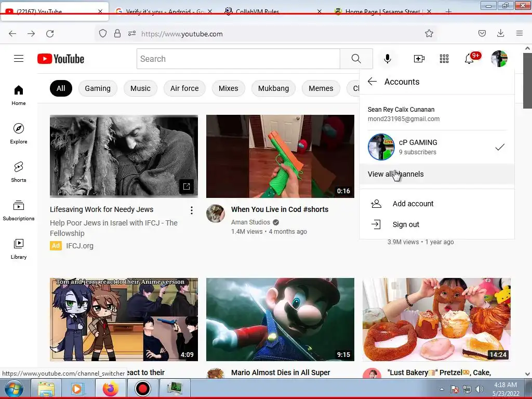Open the Tom and Jerry anime thumbnail
The width and height of the screenshot is (532, 399).
tap(124, 320)
